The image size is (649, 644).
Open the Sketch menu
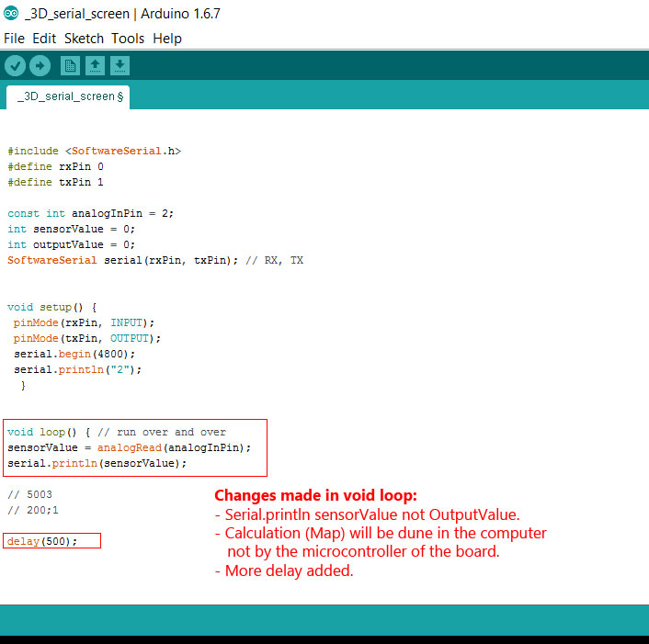(84, 39)
